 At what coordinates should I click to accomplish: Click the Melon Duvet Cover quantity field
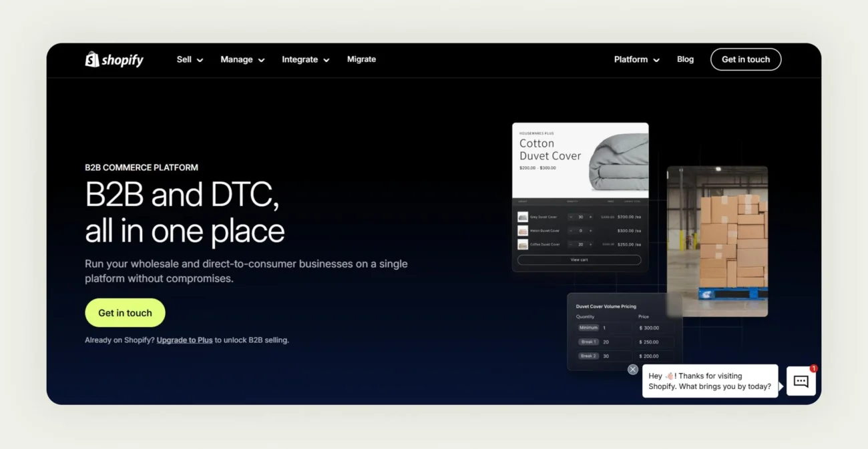[x=580, y=231]
